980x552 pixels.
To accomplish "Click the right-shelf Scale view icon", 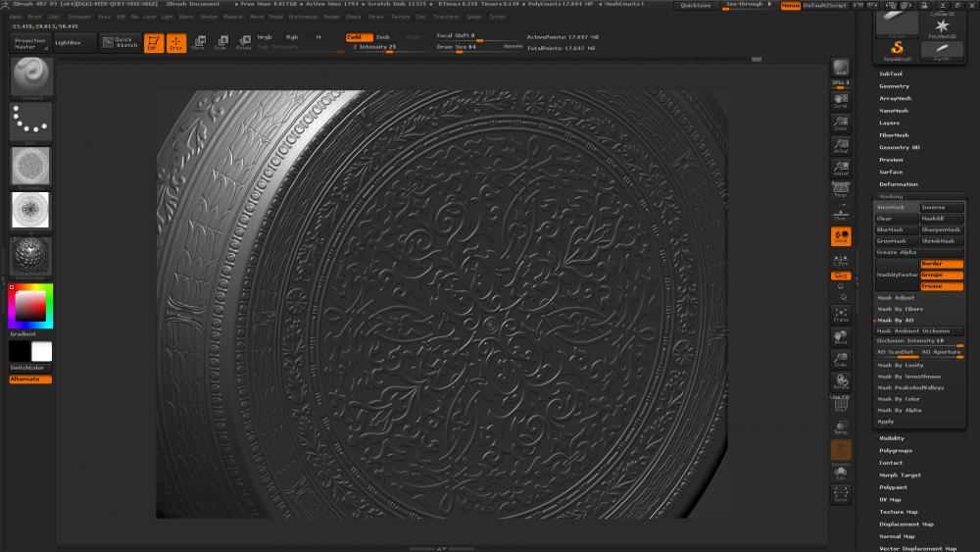I will [841, 360].
